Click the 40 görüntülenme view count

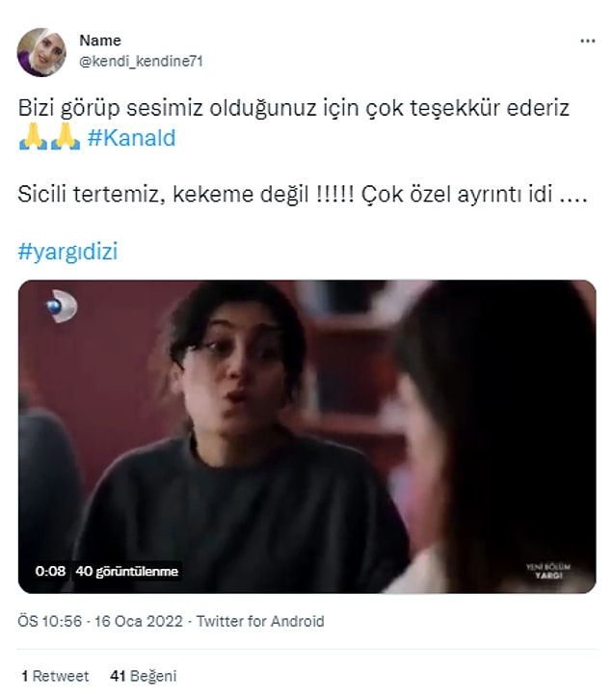[x=127, y=571]
